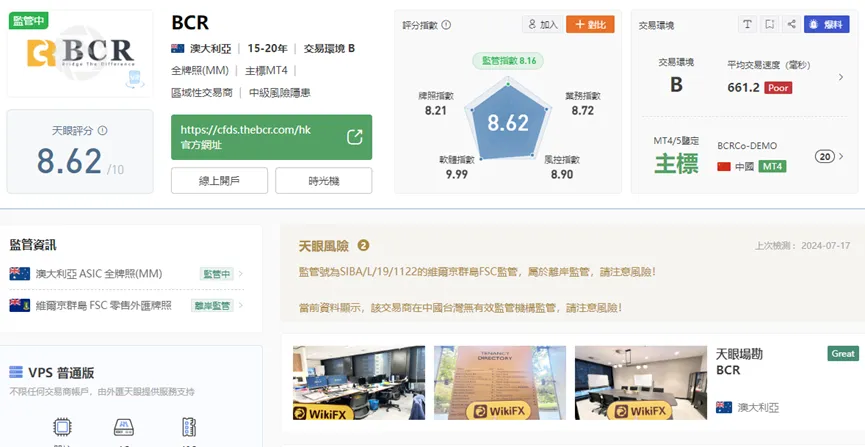Viewport: 865px width, 447px height.
Task: Click the radar chart score 8.62
Action: (508, 123)
